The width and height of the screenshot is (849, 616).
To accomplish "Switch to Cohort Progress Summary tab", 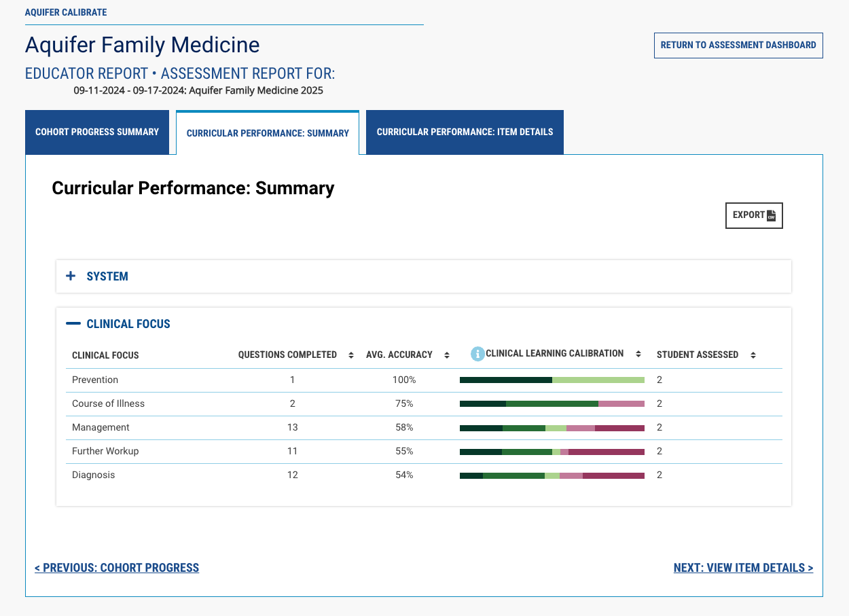I will [x=97, y=132].
